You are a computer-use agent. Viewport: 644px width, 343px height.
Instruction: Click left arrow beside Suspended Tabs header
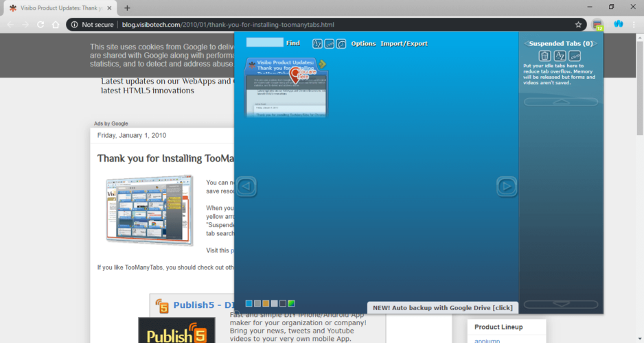tap(526, 43)
